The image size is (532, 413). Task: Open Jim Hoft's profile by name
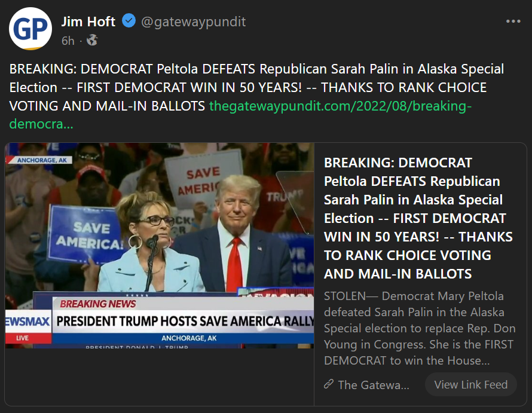pos(88,22)
